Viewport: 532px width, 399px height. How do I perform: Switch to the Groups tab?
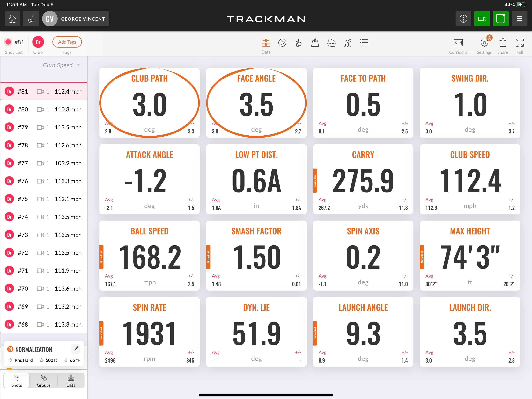(x=44, y=380)
